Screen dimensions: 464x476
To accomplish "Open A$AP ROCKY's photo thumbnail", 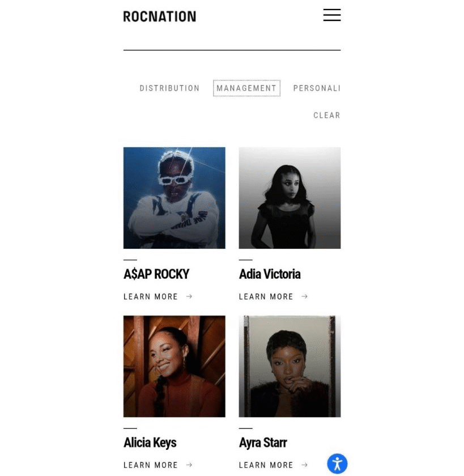I will point(174,198).
